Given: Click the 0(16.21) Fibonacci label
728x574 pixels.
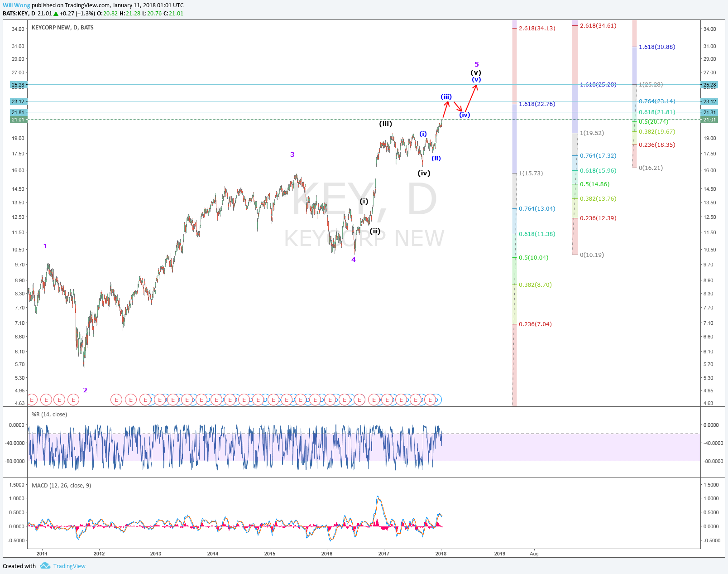Looking at the screenshot, I should pos(651,168).
